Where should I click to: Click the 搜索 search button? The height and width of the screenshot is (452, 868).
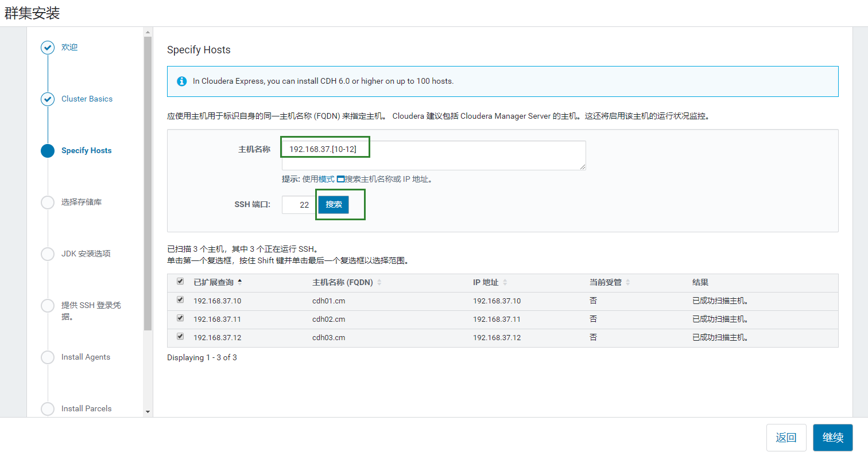(x=334, y=204)
